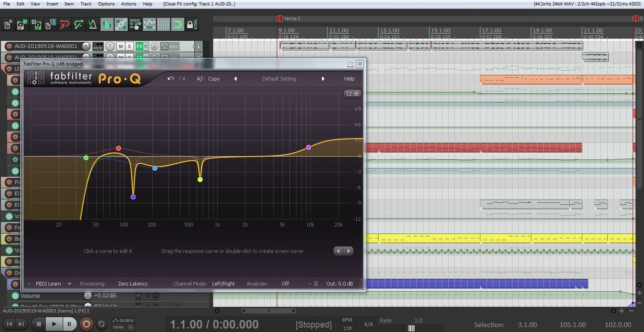Screen dimensions: 644x332
Task: Mute track 1 with the M button
Action: click(x=121, y=46)
